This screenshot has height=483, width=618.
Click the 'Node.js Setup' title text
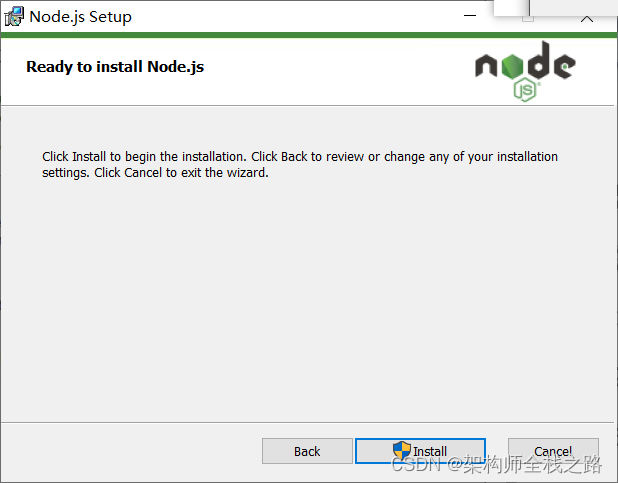[80, 17]
